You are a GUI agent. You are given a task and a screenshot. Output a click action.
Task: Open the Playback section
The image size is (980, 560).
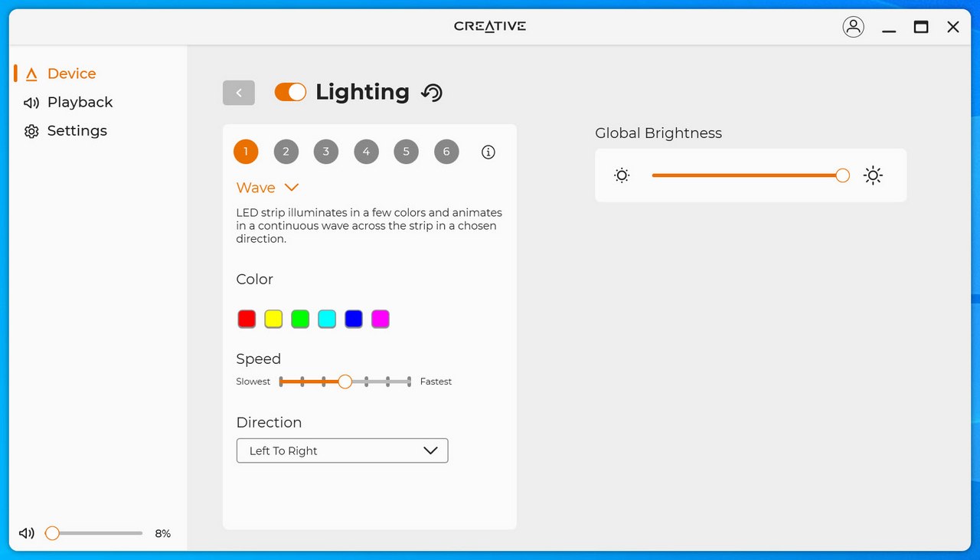pos(80,102)
